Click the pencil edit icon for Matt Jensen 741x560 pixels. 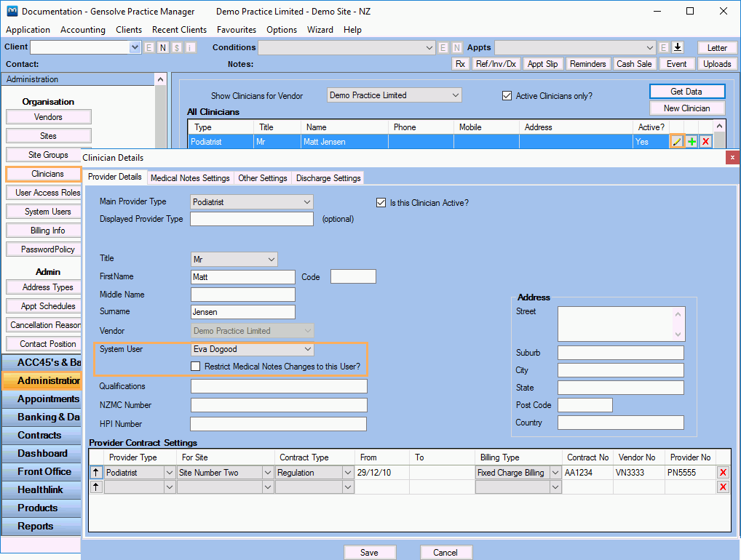click(x=677, y=142)
